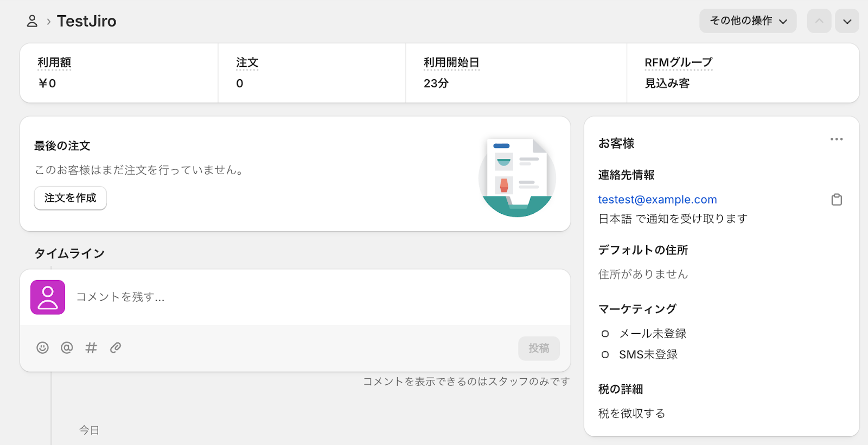Copy the email address with the clipboard icon
The width and height of the screenshot is (868, 445).
[837, 200]
